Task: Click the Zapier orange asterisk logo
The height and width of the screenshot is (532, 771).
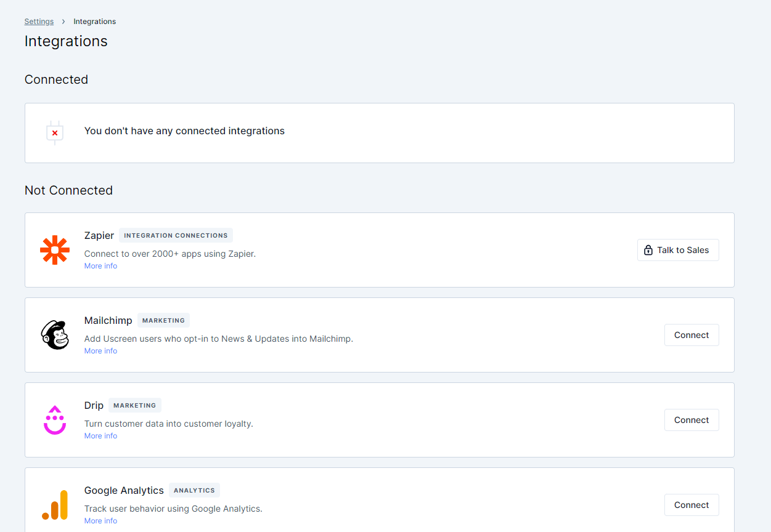Action: click(x=55, y=250)
